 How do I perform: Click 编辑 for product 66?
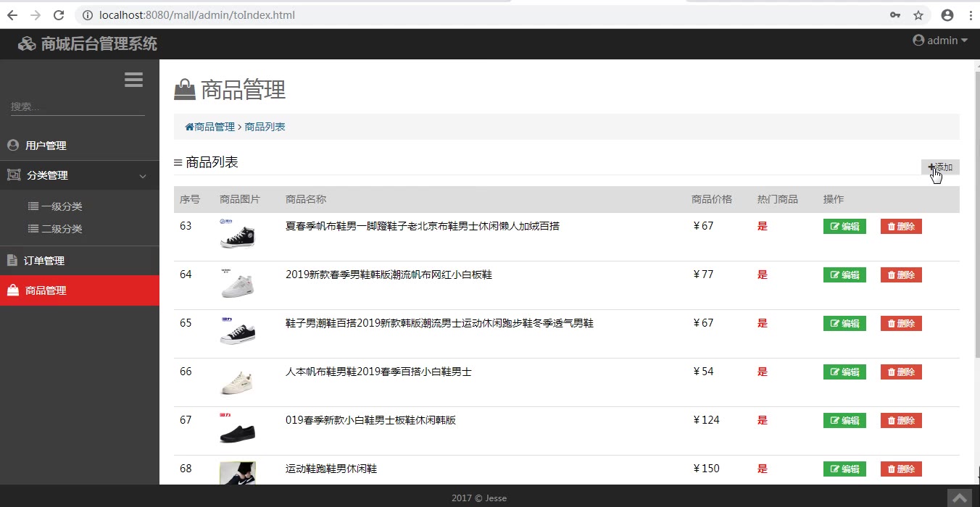(844, 372)
